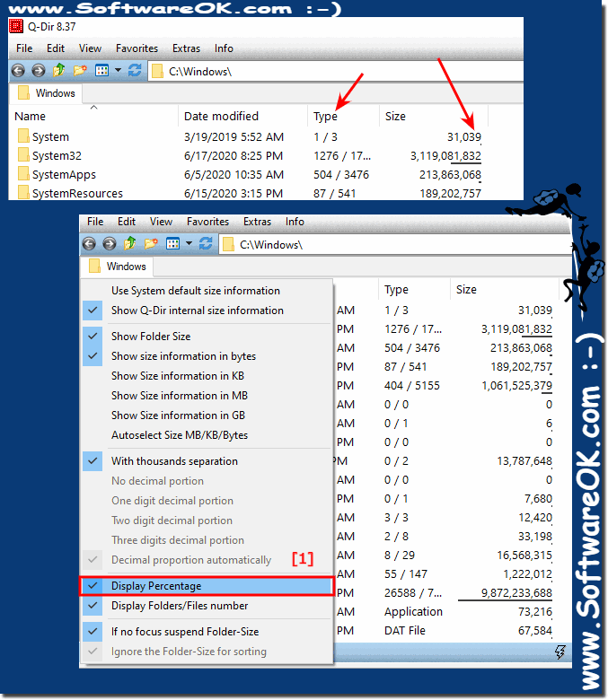Viewport: 608px width, 700px height.
Task: Click C:\Windows\ address field in lower window
Action: 396,245
